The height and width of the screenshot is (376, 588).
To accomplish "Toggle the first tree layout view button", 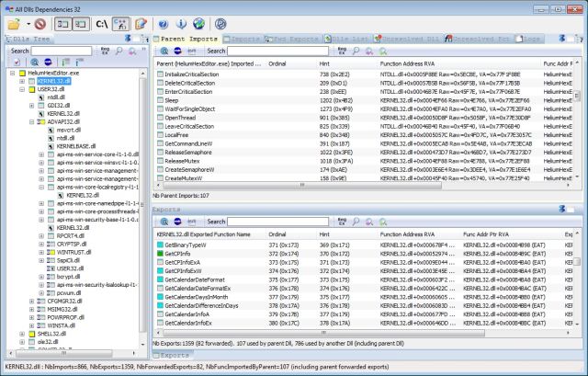I will [x=62, y=23].
